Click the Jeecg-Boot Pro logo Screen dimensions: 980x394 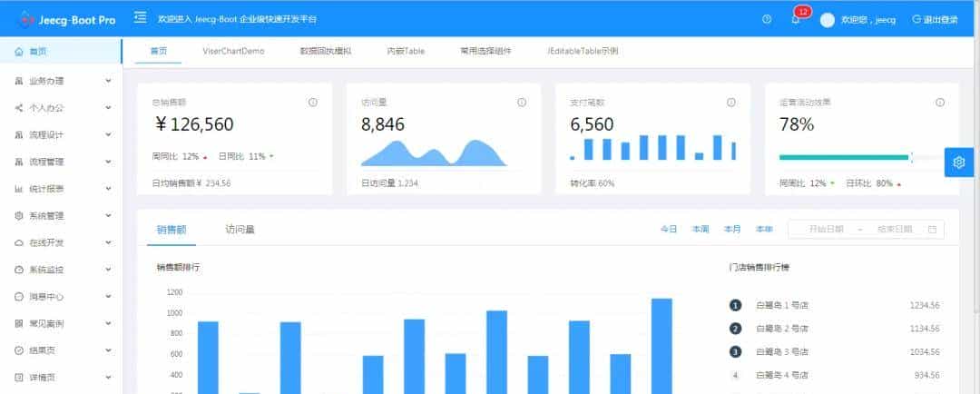[x=67, y=19]
